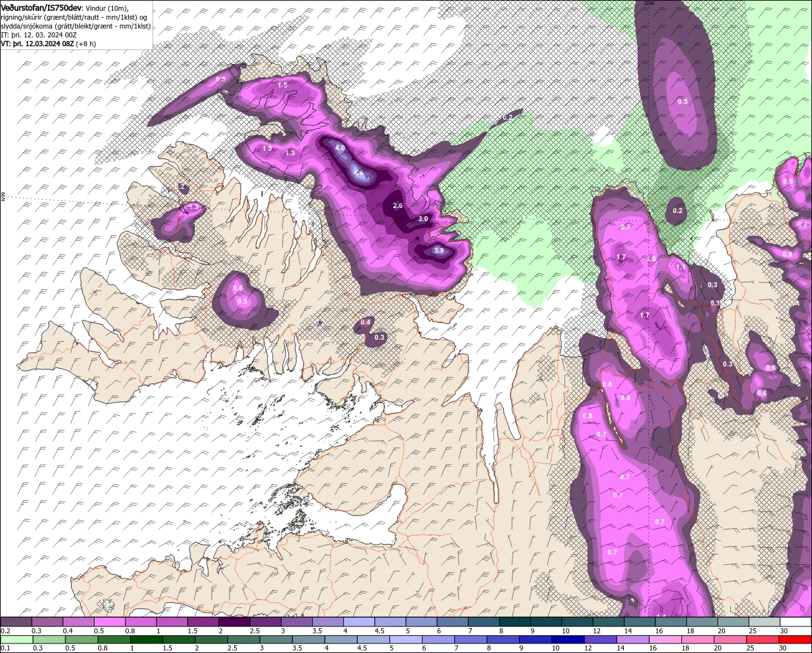Select the purple-row 14 teal-gray swatch
812x653 pixels.
[x=640, y=621]
